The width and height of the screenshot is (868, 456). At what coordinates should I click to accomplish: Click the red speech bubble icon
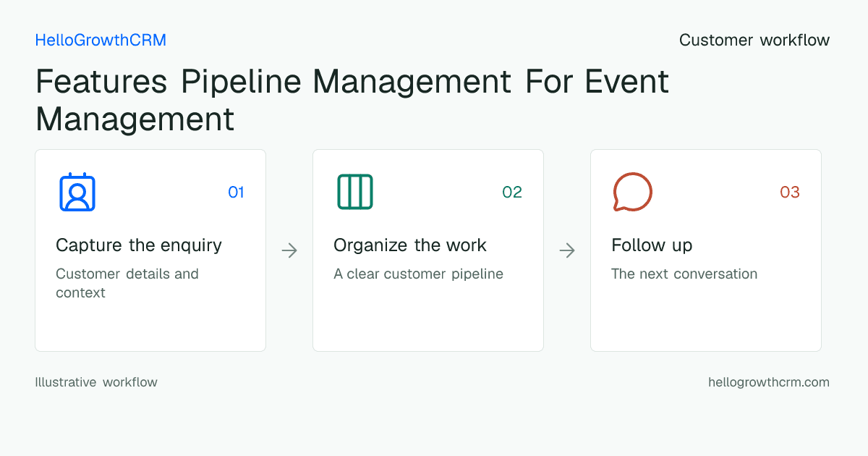click(x=633, y=192)
